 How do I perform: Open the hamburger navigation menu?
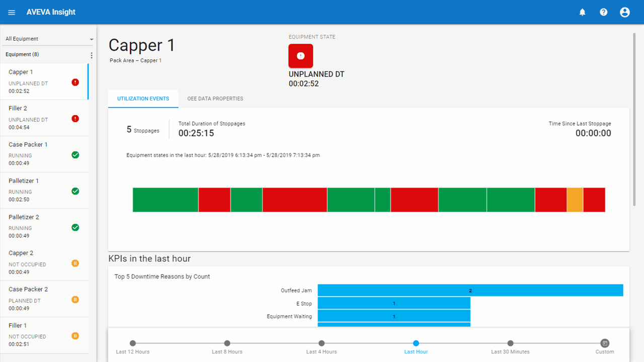click(x=12, y=12)
